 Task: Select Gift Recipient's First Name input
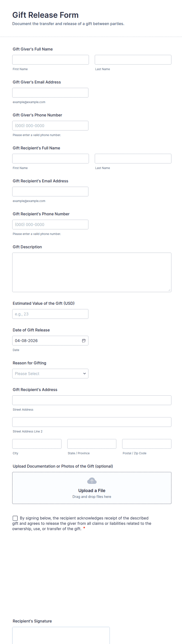point(50,159)
